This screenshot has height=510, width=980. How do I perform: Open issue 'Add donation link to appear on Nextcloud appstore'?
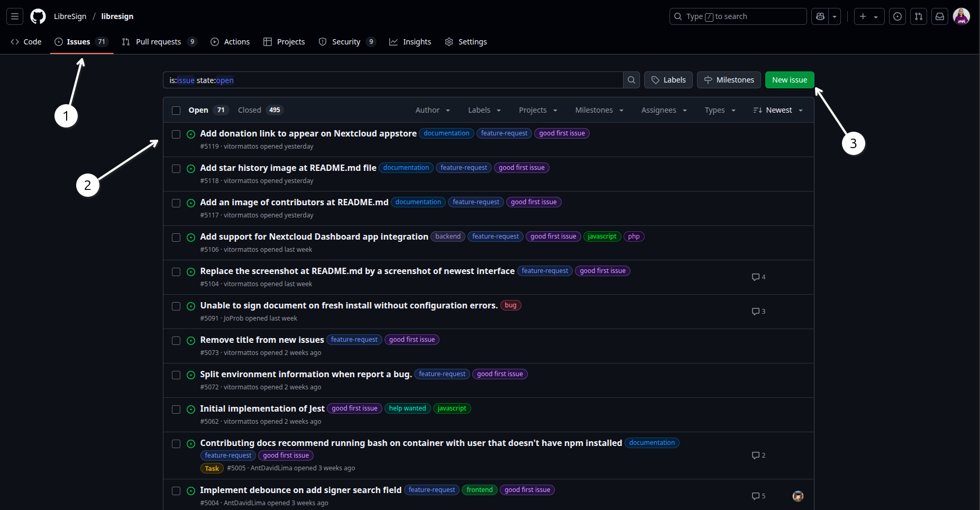pyautogui.click(x=308, y=133)
